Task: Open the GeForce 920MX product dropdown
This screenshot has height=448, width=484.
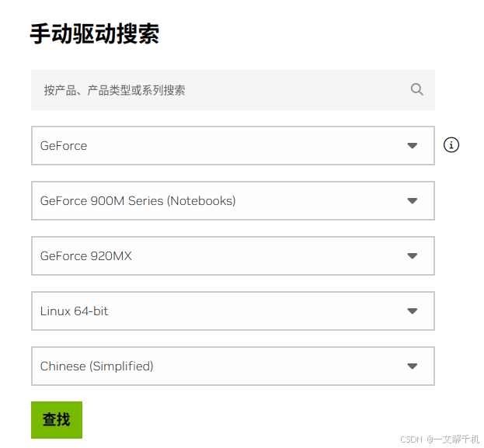Action: coord(232,256)
